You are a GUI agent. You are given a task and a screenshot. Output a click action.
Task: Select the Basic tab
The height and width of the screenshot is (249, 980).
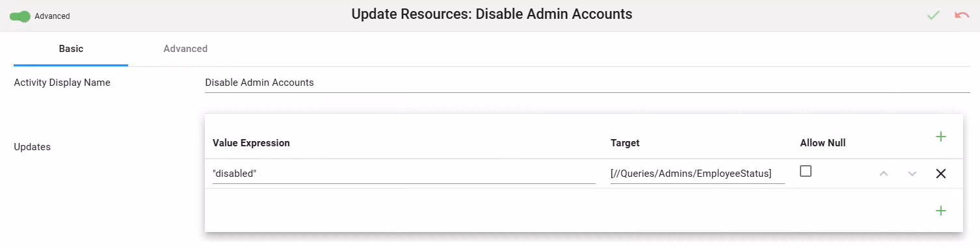click(71, 49)
